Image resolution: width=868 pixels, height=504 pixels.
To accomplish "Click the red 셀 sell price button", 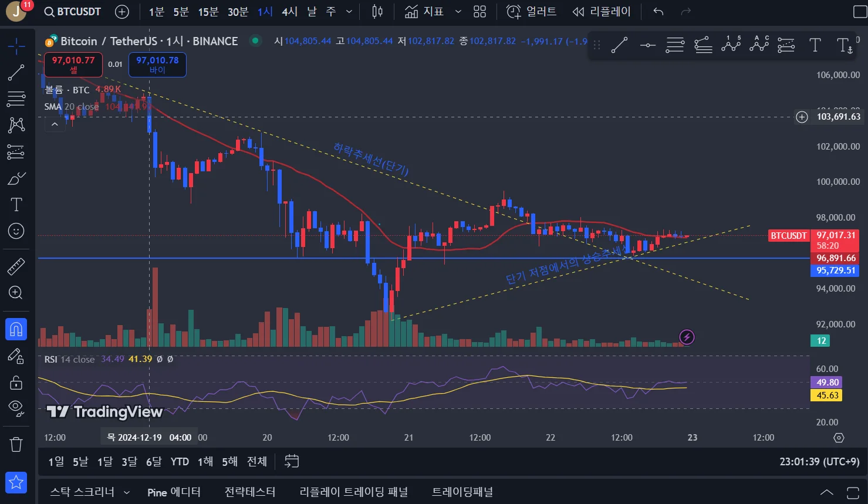I will tap(73, 65).
